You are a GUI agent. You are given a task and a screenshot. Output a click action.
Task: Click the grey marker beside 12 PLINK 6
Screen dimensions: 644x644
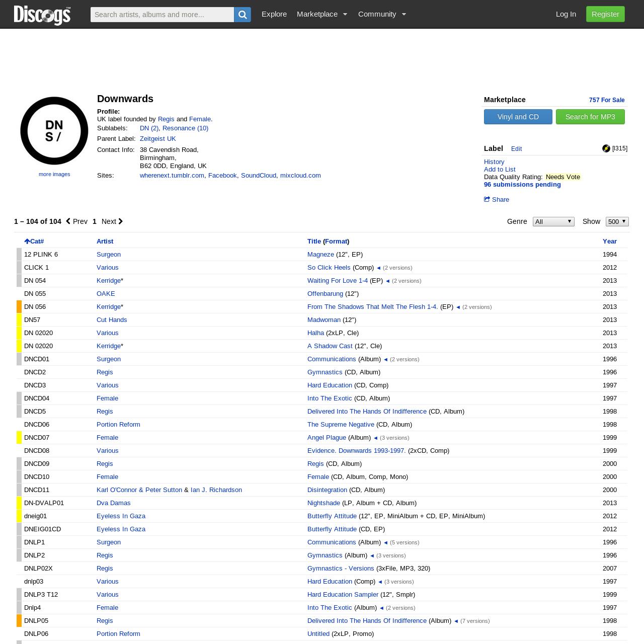pos(19,255)
